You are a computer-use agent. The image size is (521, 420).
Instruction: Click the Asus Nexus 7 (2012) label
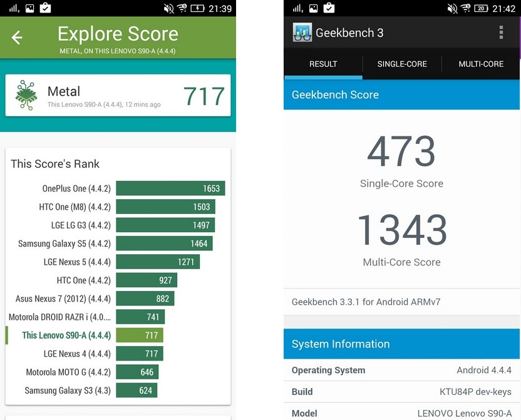(x=63, y=299)
